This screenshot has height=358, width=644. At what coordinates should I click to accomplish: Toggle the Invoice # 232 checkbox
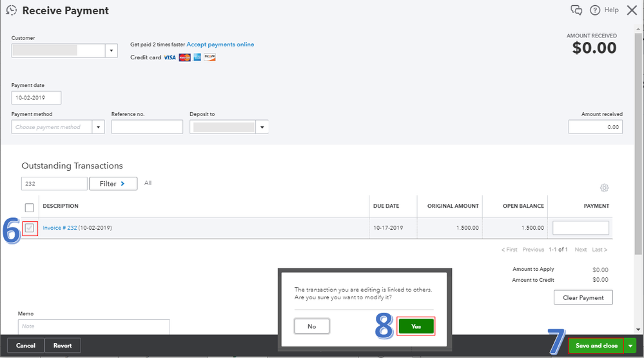click(29, 228)
